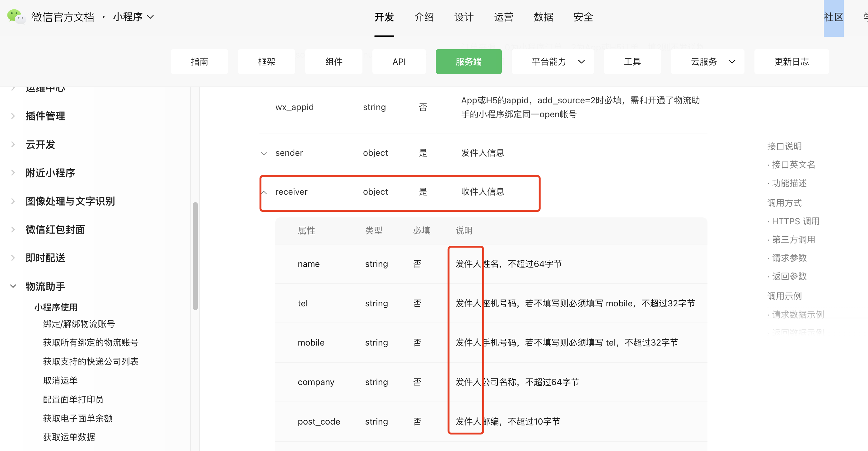Expand the 插件管理 sidebar arrow
Viewport: 868px width, 451px height.
[13, 116]
